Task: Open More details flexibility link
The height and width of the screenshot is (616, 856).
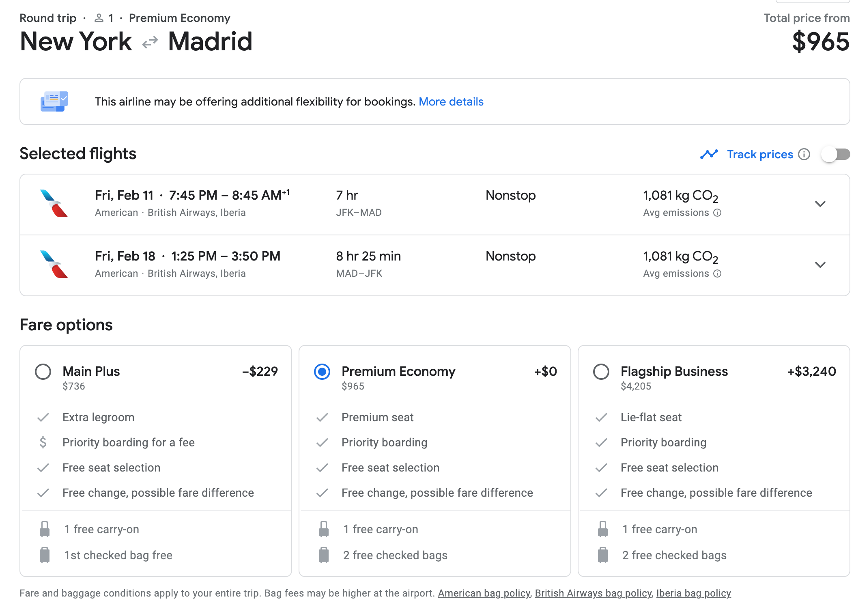Action: tap(451, 101)
